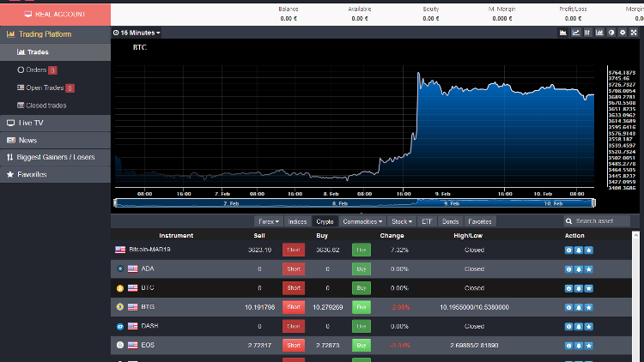Open the Favorites asset tab
Image resolution: width=644 pixels, height=362 pixels.
(x=480, y=221)
